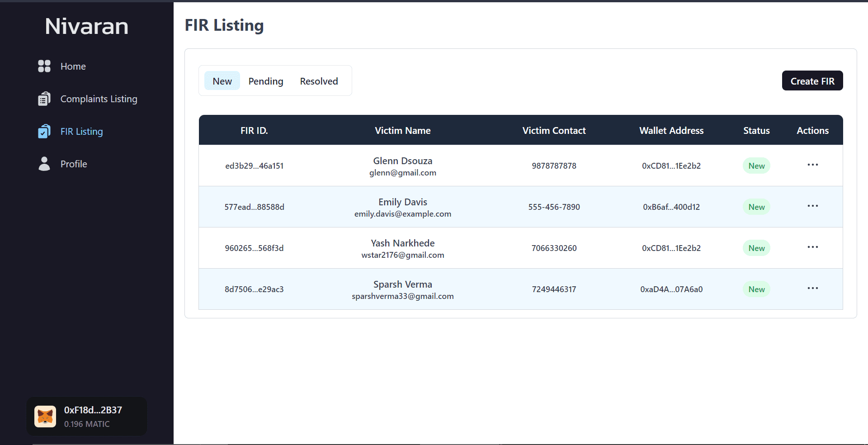Open actions menu for Emily Davis row
The height and width of the screenshot is (445, 868).
813,206
